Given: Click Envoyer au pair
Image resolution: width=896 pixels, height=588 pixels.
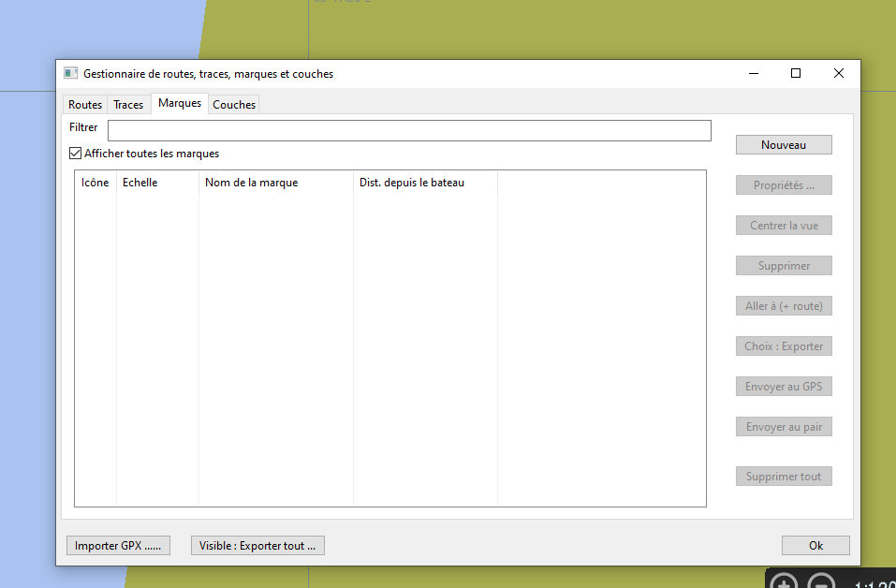Looking at the screenshot, I should [x=783, y=426].
